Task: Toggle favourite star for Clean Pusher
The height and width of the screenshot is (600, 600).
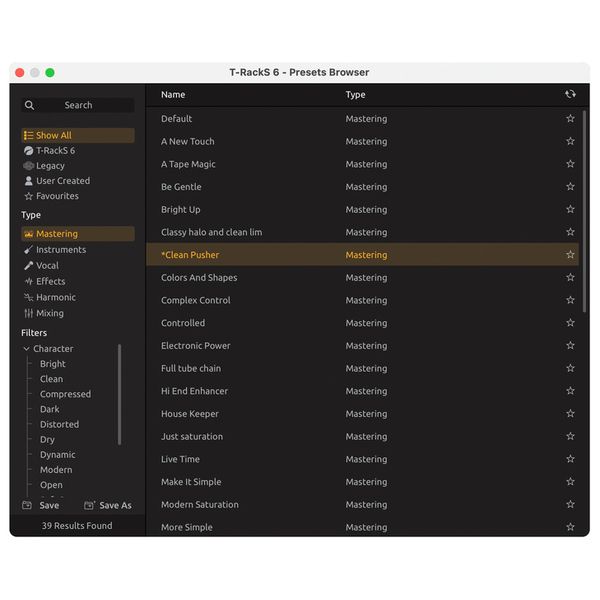Action: click(570, 255)
